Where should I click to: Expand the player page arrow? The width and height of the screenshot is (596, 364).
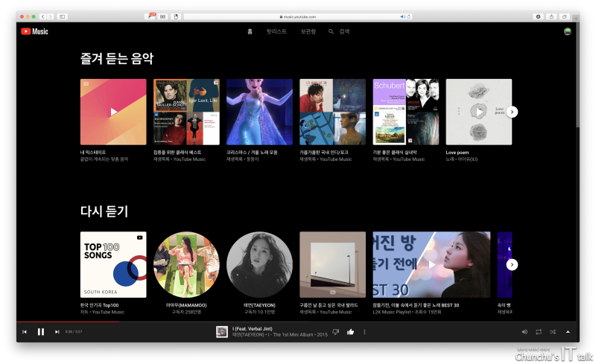[x=568, y=332]
